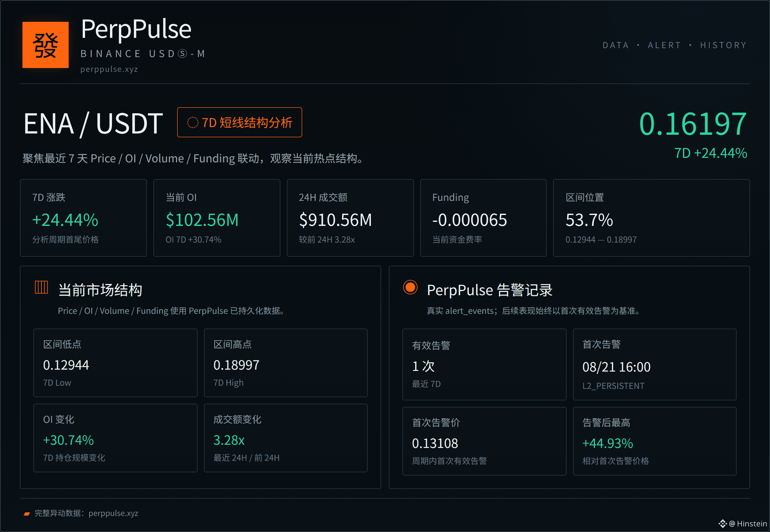The image size is (770, 532).
Task: Click the PerpPulse 告警记录 section heading
Action: click(x=490, y=290)
